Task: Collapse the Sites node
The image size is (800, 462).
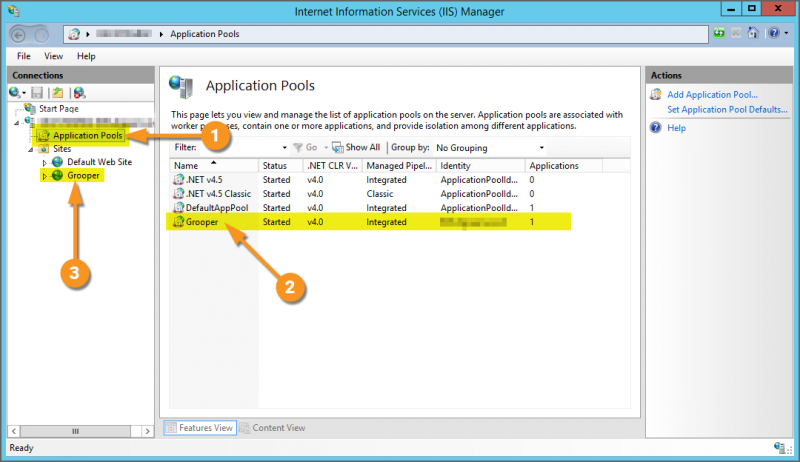Action: coord(30,149)
